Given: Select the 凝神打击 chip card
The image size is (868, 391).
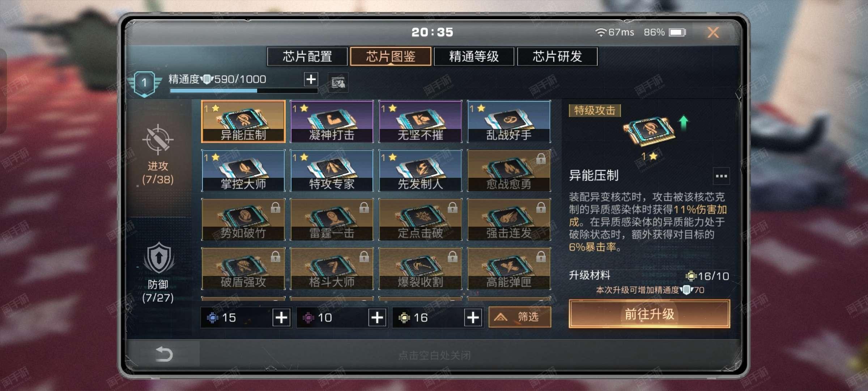Looking at the screenshot, I should click(x=332, y=121).
